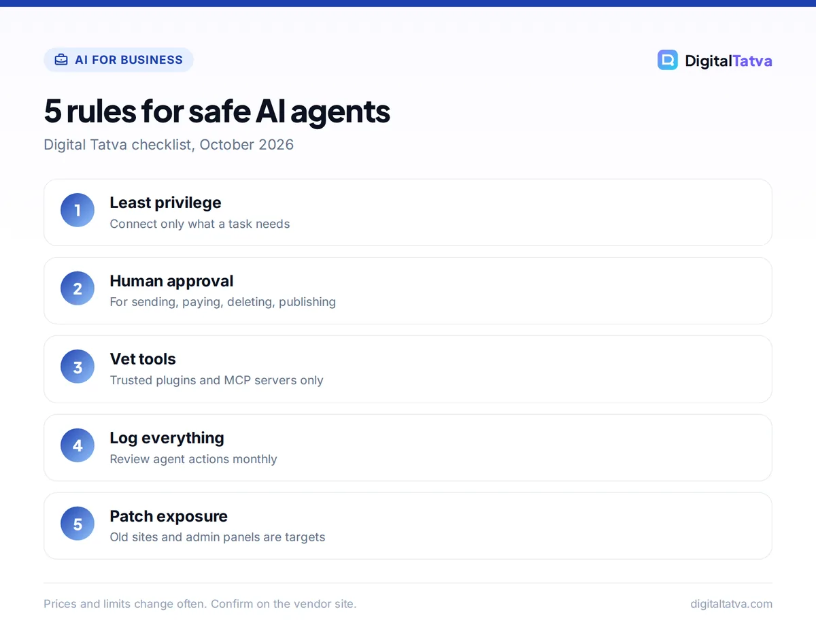Click 'Connect only what a task needs'
The image size is (816, 644).
click(x=200, y=224)
